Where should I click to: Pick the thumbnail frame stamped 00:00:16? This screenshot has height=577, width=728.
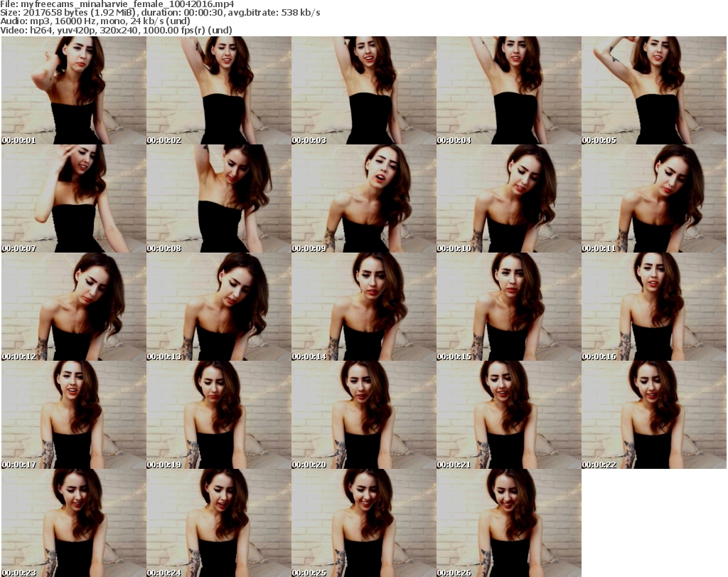pyautogui.click(x=654, y=307)
